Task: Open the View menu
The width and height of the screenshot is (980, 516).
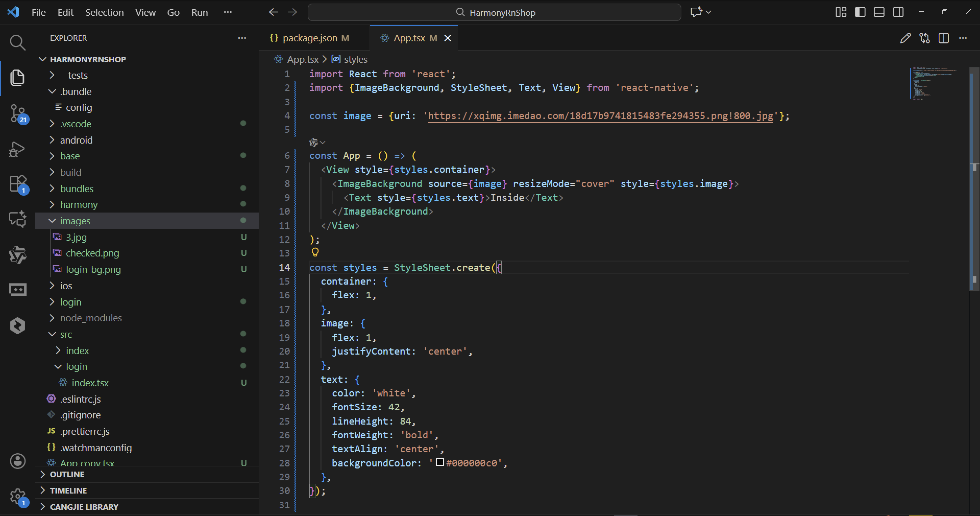Action: [x=145, y=12]
